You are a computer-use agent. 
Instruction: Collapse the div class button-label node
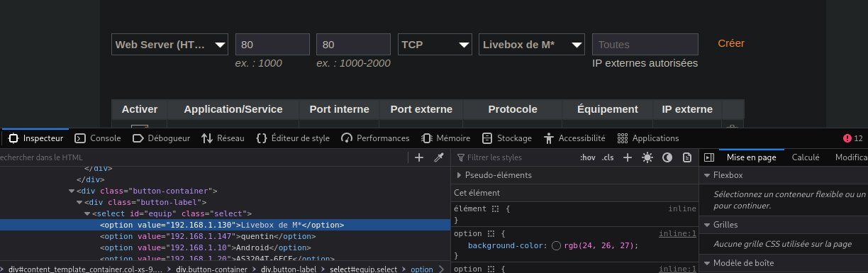click(79, 202)
